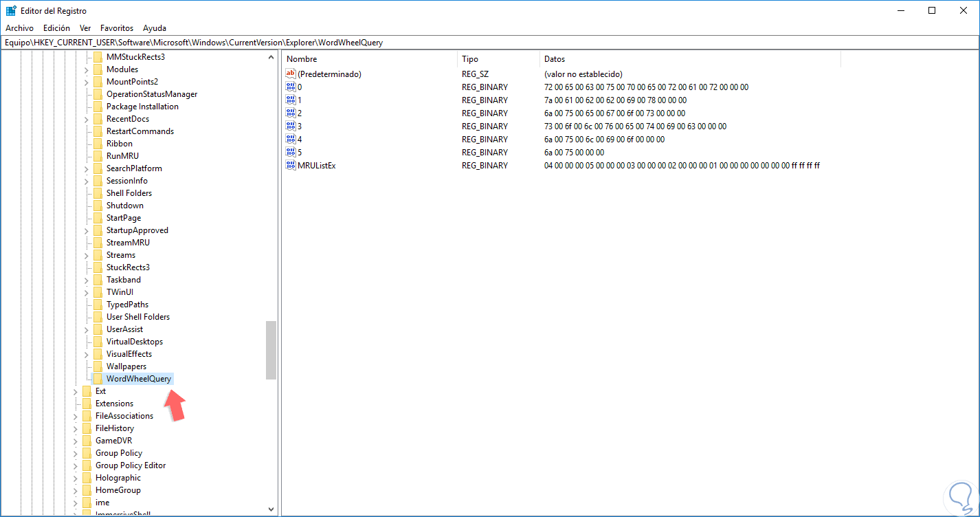Expand the FileHistory key
This screenshot has width=980, height=517.
point(76,428)
